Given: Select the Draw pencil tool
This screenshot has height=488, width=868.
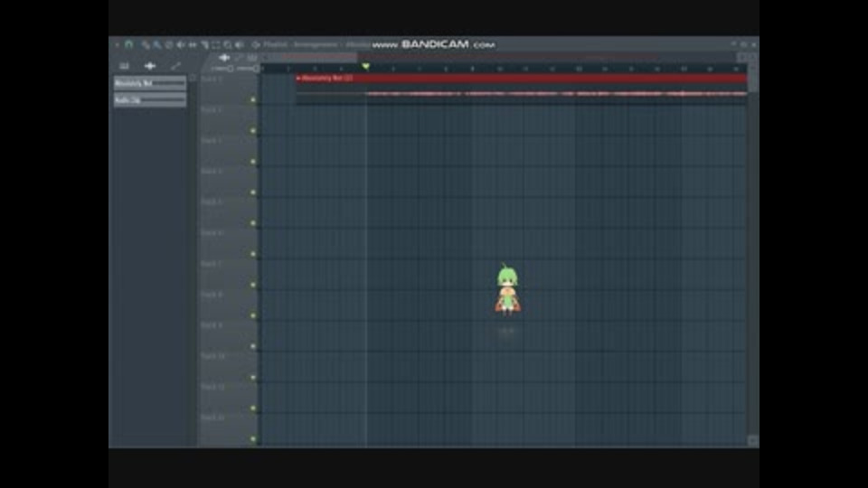Looking at the screenshot, I should (145, 45).
